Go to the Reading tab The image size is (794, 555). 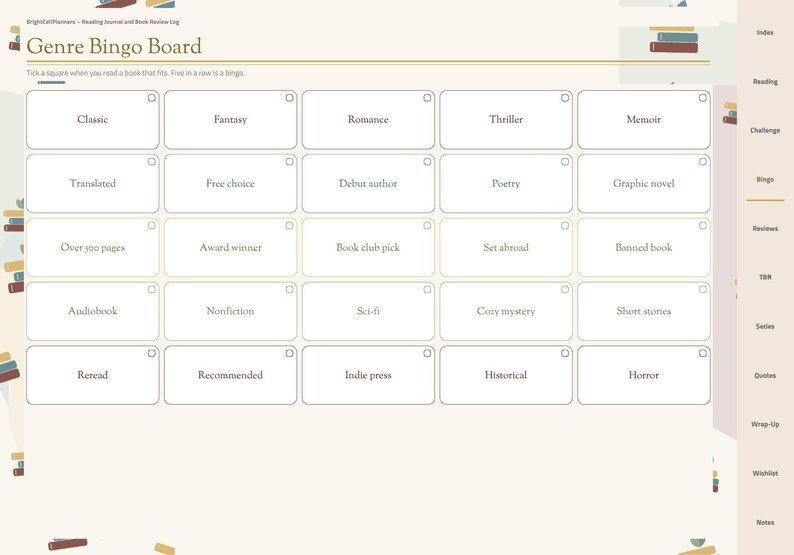tap(765, 82)
